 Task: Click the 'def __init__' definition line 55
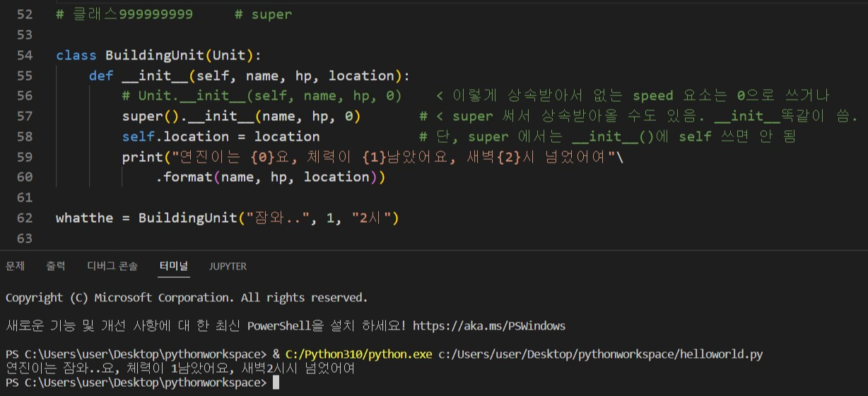tap(250, 76)
